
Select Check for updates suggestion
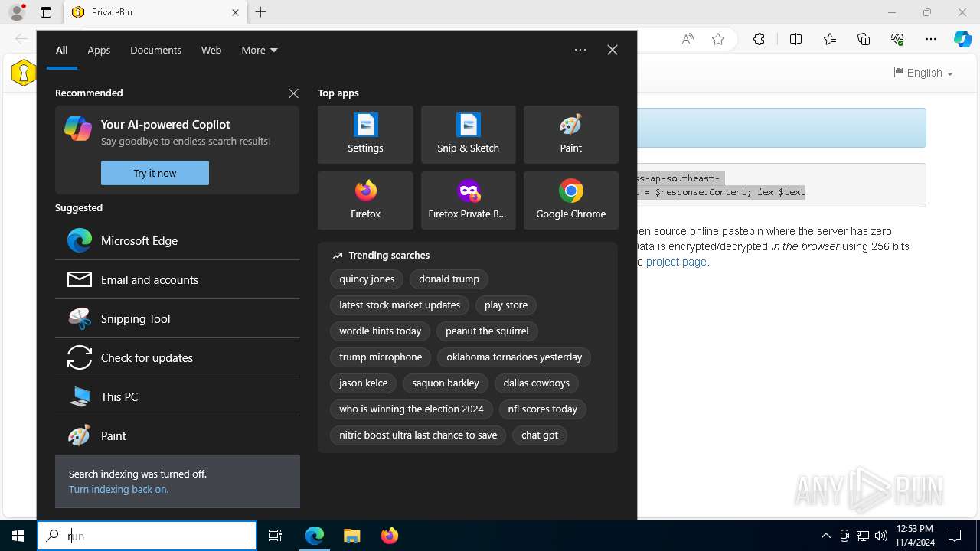pyautogui.click(x=177, y=357)
